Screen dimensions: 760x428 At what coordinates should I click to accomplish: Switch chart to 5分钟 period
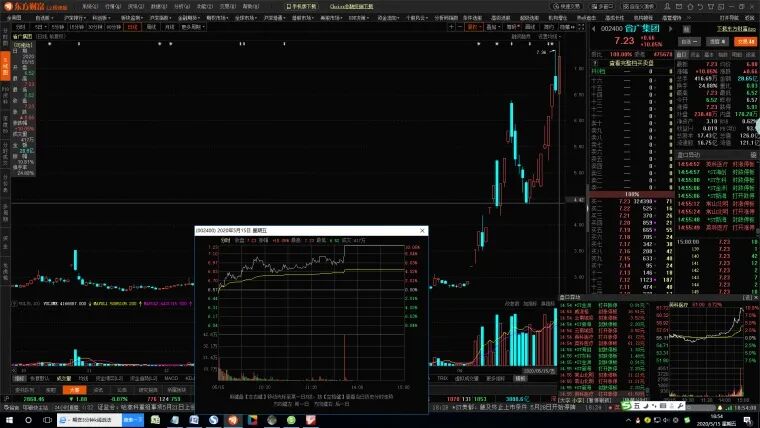coord(58,27)
